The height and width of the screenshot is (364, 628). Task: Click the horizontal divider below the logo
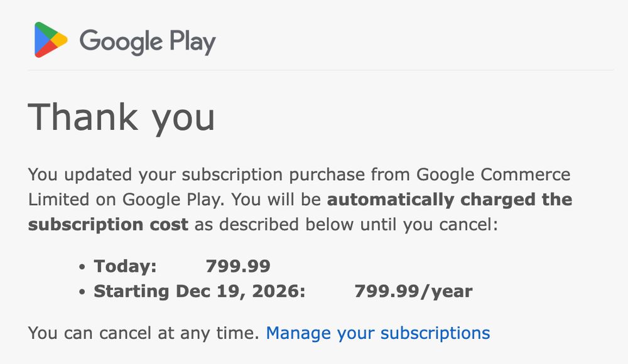coord(320,70)
